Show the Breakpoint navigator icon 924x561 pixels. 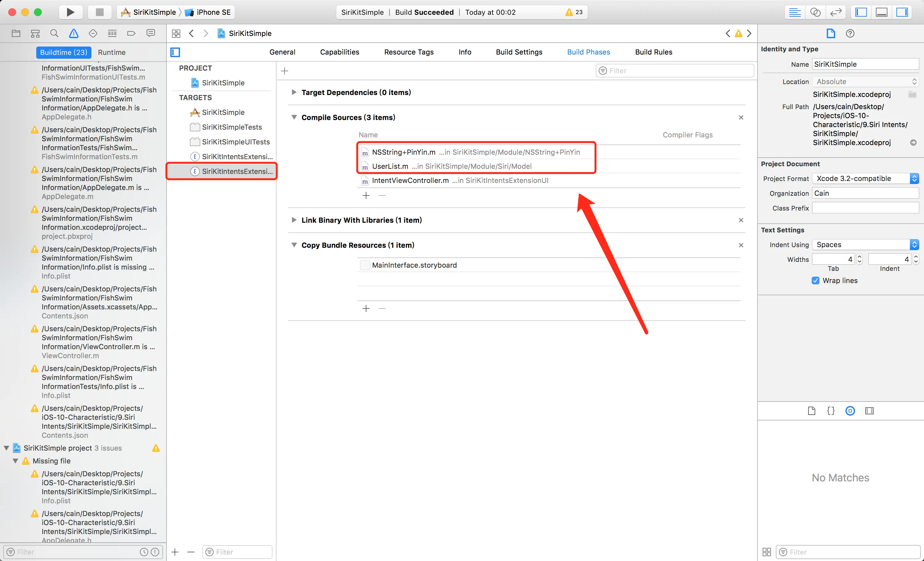pyautogui.click(x=131, y=33)
